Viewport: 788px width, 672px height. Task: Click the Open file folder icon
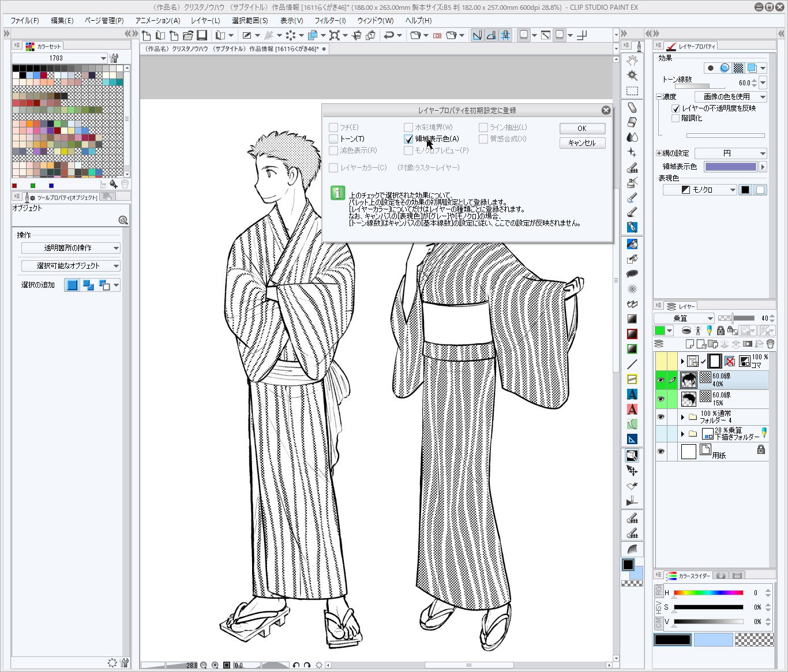(x=187, y=35)
